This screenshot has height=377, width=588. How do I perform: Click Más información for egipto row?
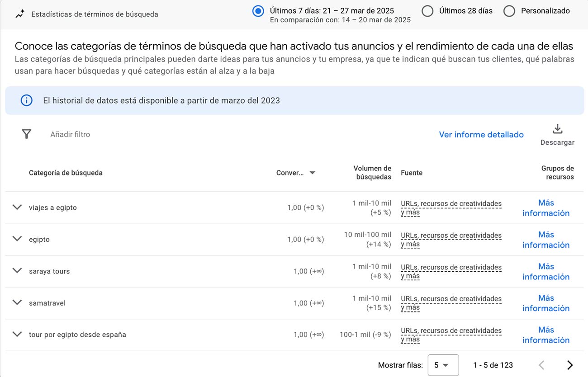(x=545, y=240)
